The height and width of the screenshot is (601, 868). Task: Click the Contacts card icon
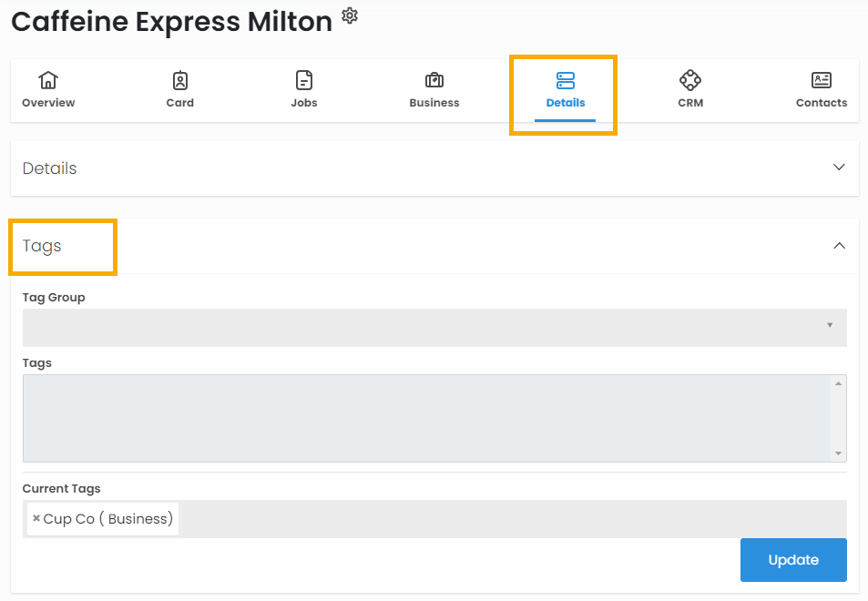(x=822, y=81)
